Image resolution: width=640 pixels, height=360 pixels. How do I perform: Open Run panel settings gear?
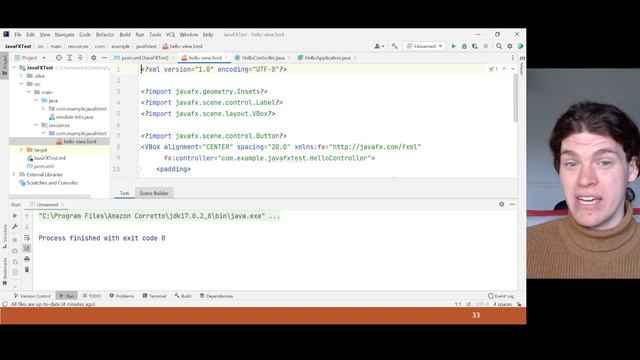click(502, 204)
